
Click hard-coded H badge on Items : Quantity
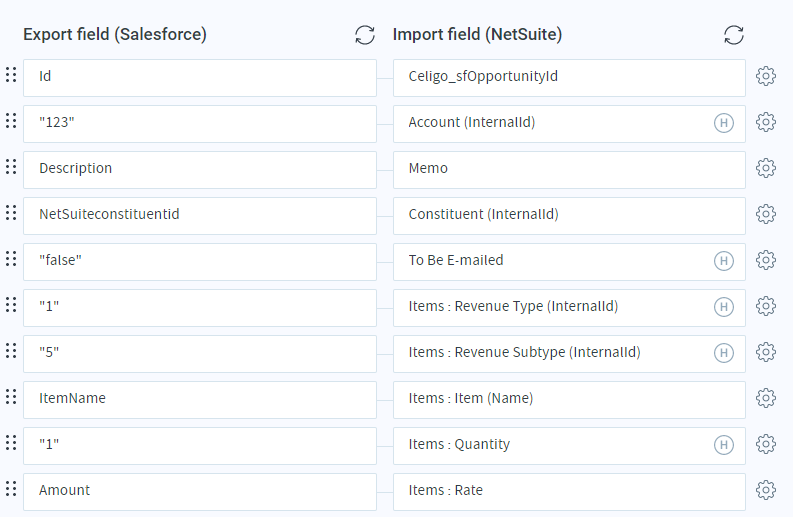[x=724, y=445]
